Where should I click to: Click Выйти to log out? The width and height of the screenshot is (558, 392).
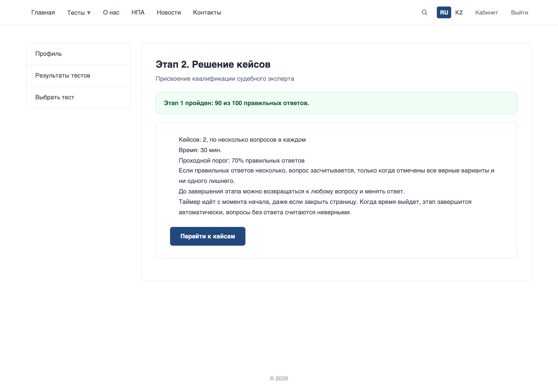pos(519,12)
